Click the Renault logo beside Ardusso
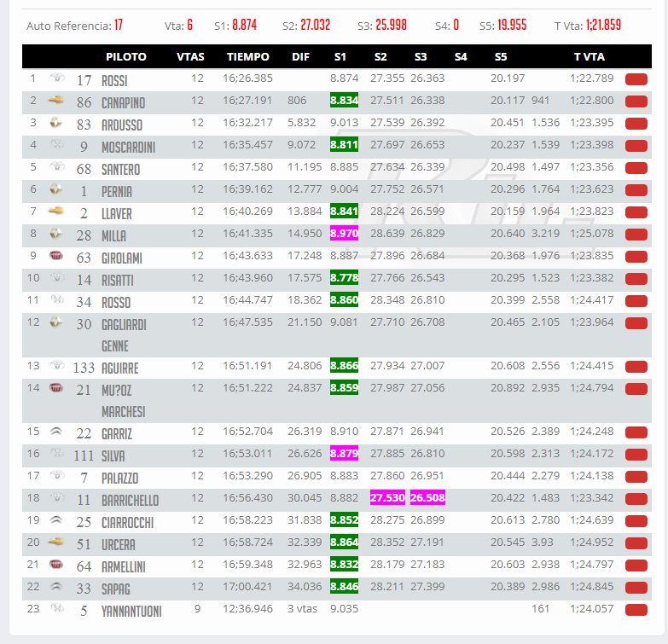This screenshot has height=644, width=668. coord(55,123)
